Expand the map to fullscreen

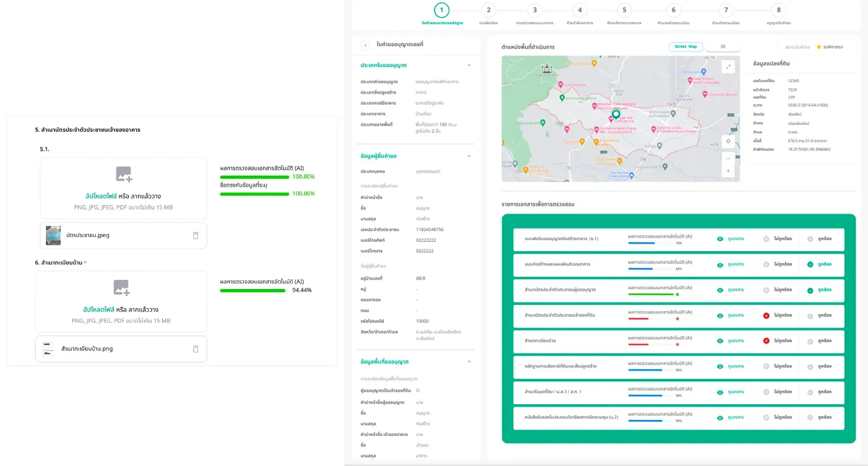click(x=728, y=67)
